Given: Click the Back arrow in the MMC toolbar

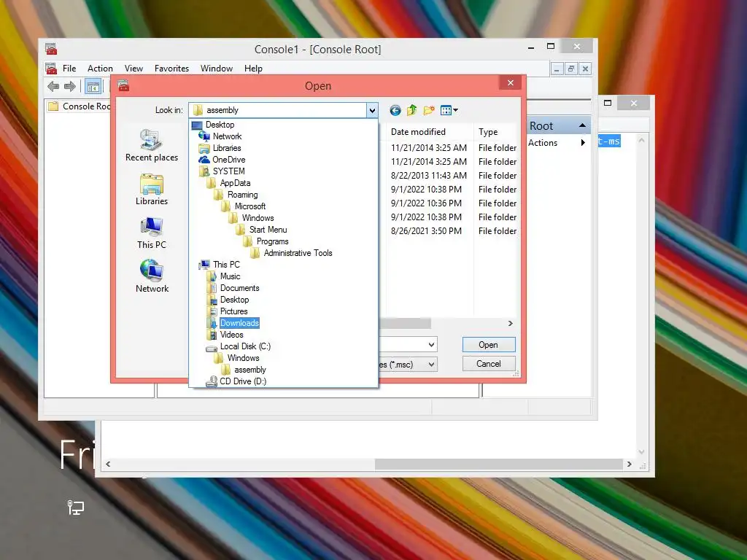Looking at the screenshot, I should [53, 87].
